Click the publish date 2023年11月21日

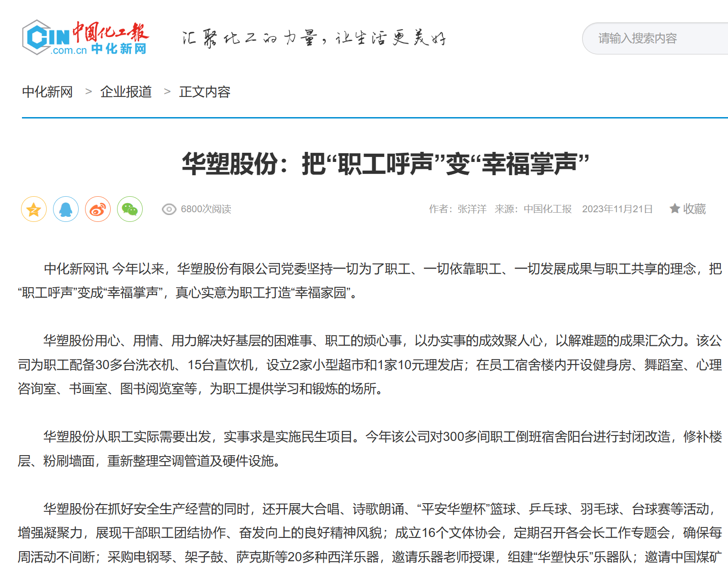click(x=617, y=209)
